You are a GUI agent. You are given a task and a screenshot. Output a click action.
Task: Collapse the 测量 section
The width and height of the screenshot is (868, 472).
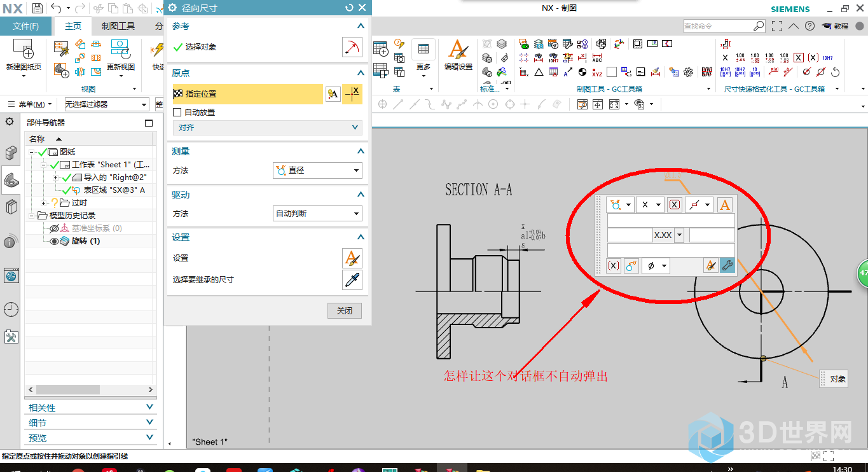click(361, 151)
